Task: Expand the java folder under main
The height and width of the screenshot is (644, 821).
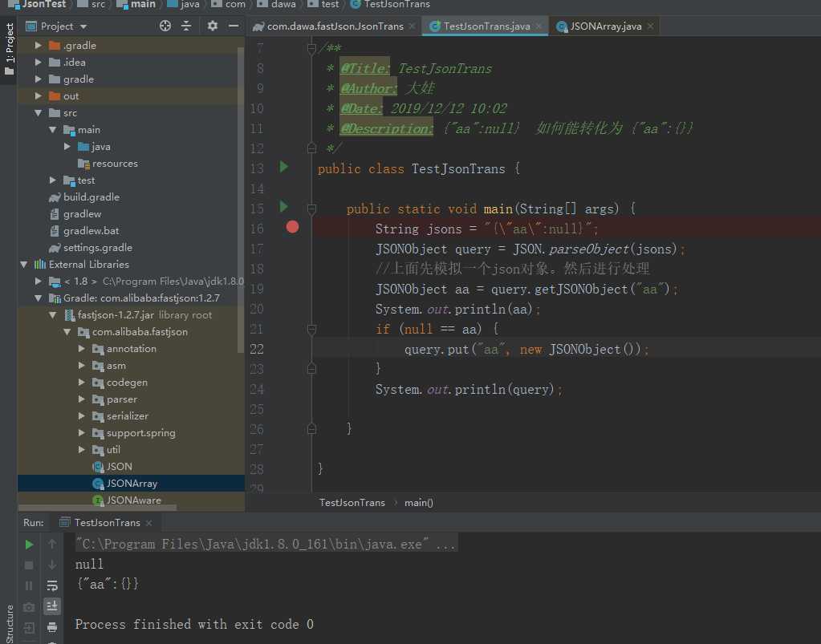Action: pos(67,146)
